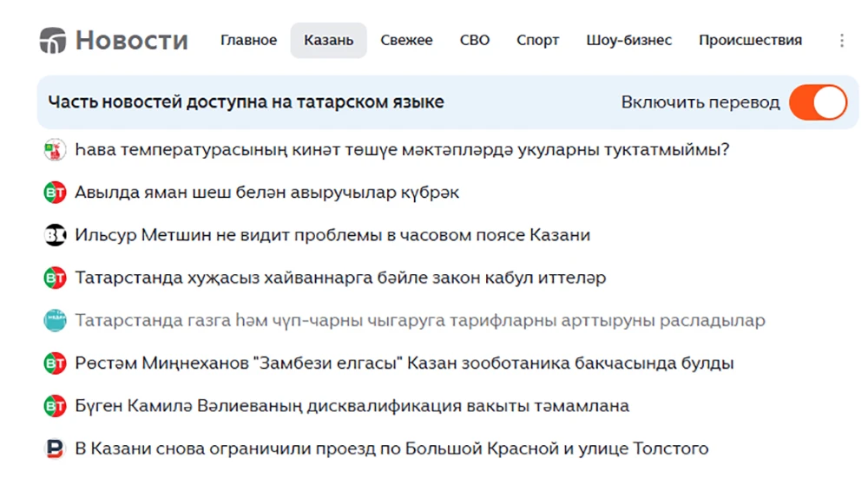Click the Новости title text
The width and height of the screenshot is (868, 478).
click(132, 41)
